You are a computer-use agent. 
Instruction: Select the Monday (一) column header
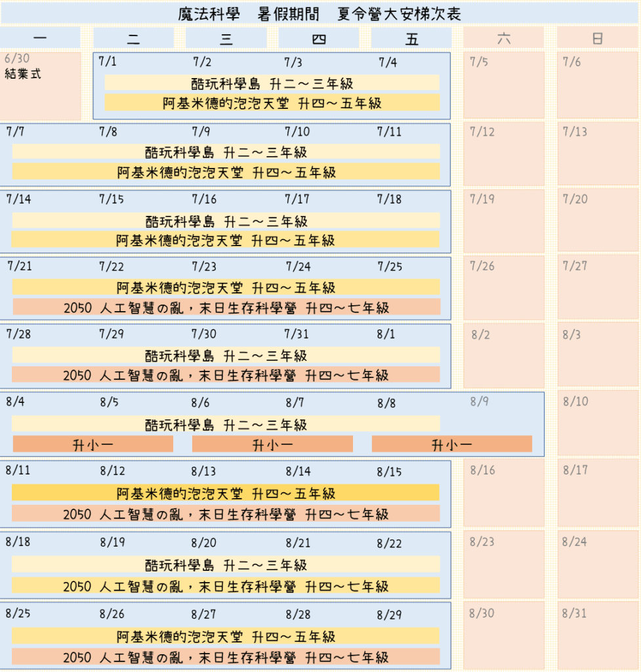pos(40,38)
